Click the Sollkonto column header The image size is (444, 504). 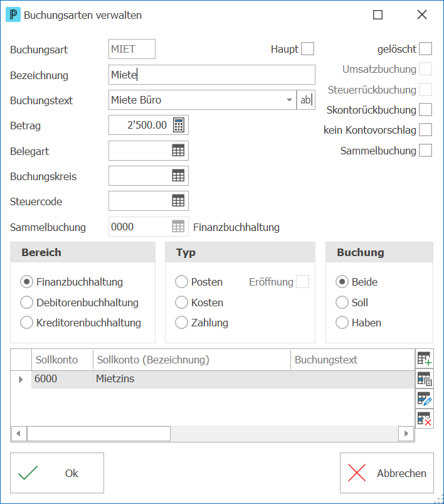pyautogui.click(x=62, y=360)
